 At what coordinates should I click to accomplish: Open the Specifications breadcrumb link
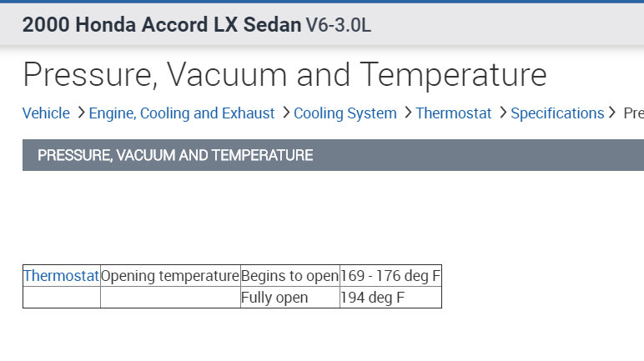tap(557, 113)
